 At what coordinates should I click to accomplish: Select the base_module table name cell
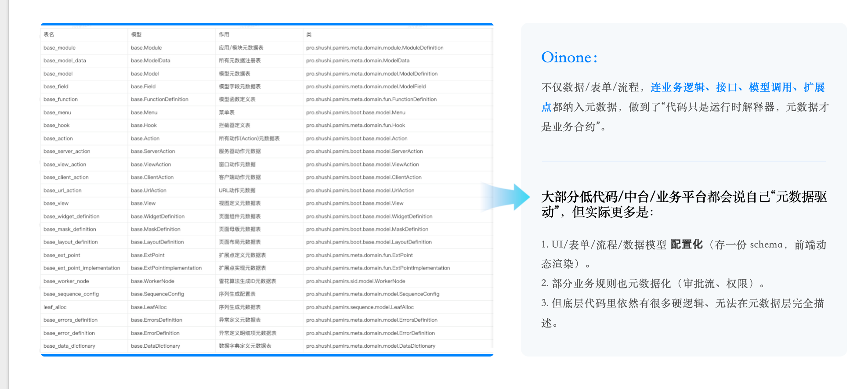pos(59,48)
